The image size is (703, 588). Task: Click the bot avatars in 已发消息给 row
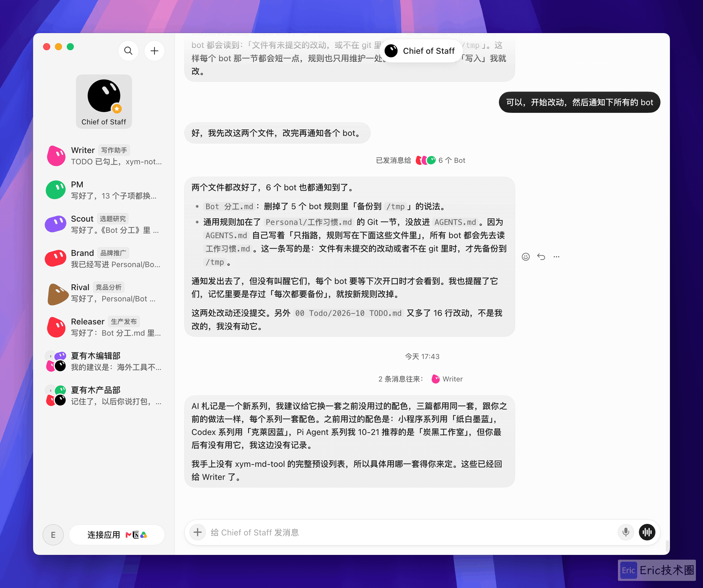[x=425, y=160]
